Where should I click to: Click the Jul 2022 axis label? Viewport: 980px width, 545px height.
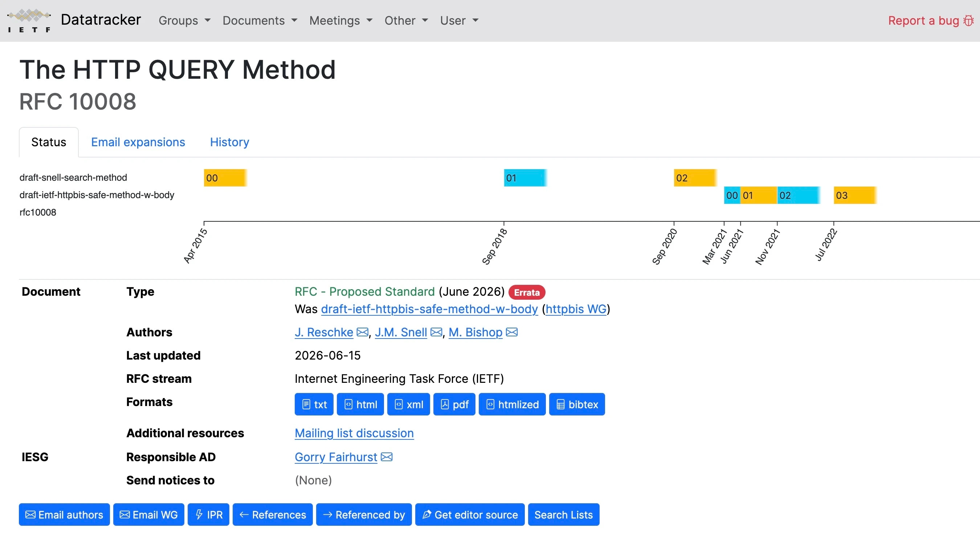tap(826, 245)
